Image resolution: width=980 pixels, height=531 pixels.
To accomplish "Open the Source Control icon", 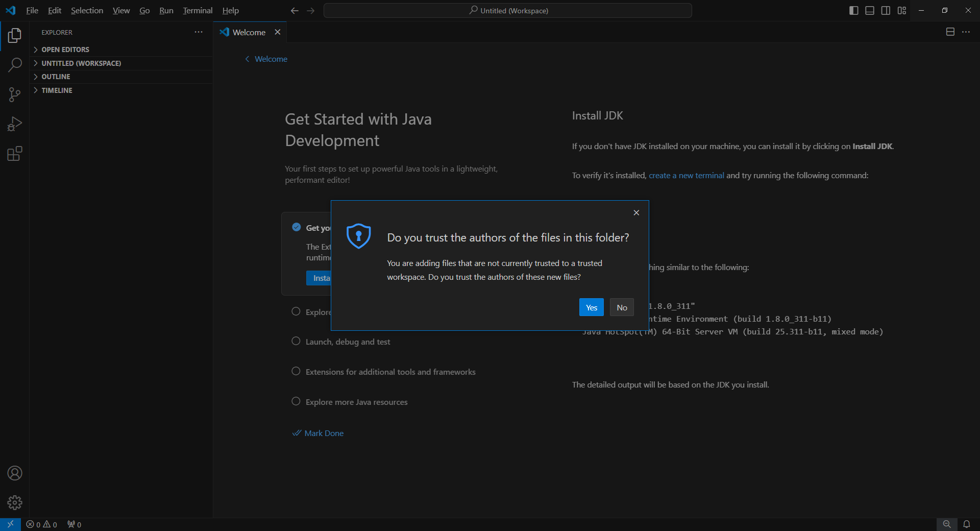I will point(15,94).
